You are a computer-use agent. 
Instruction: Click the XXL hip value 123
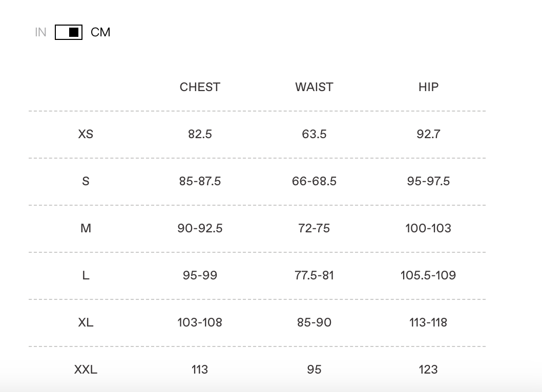(x=428, y=369)
